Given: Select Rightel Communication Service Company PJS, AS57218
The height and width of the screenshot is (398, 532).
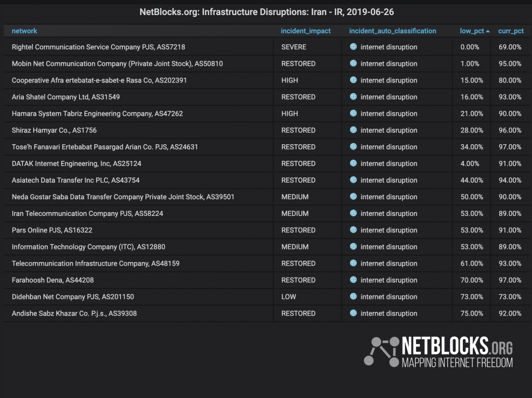Looking at the screenshot, I should coord(98,47).
